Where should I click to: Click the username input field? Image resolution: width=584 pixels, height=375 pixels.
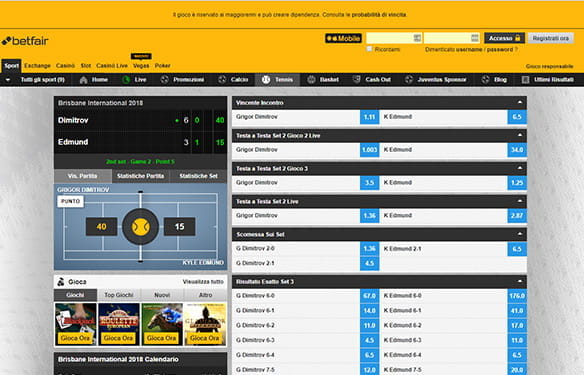[x=394, y=38]
